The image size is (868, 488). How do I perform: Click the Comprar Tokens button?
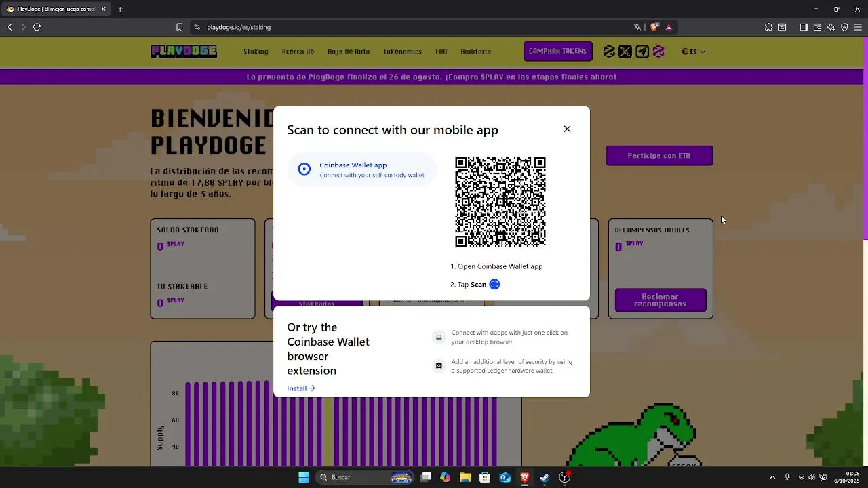point(557,52)
